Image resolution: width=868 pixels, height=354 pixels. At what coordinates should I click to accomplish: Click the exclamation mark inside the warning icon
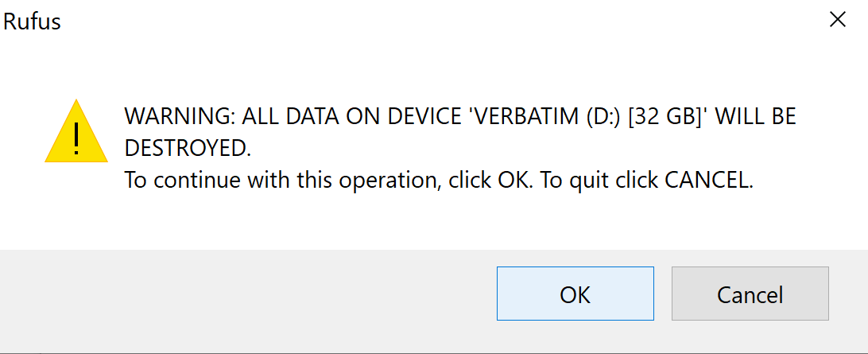pos(76,139)
